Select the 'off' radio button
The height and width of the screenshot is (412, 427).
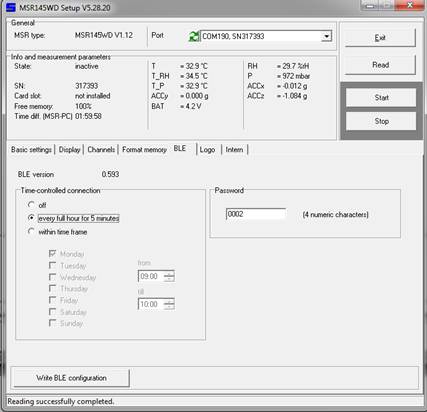point(31,205)
